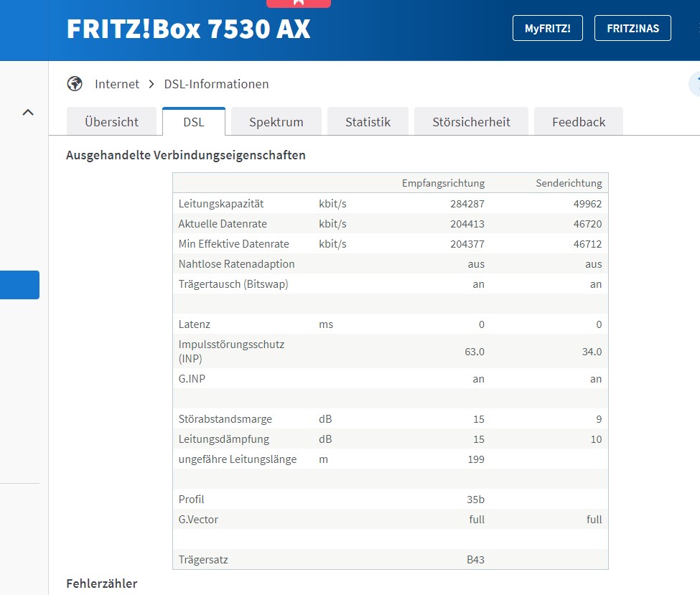
Task: Open the Störsicherheit tab
Action: (x=471, y=121)
